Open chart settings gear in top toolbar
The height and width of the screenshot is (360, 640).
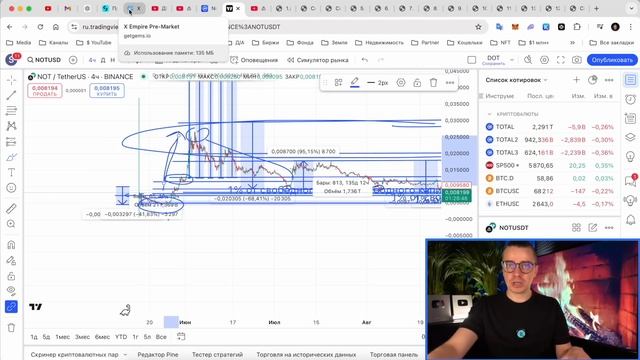tap(544, 60)
